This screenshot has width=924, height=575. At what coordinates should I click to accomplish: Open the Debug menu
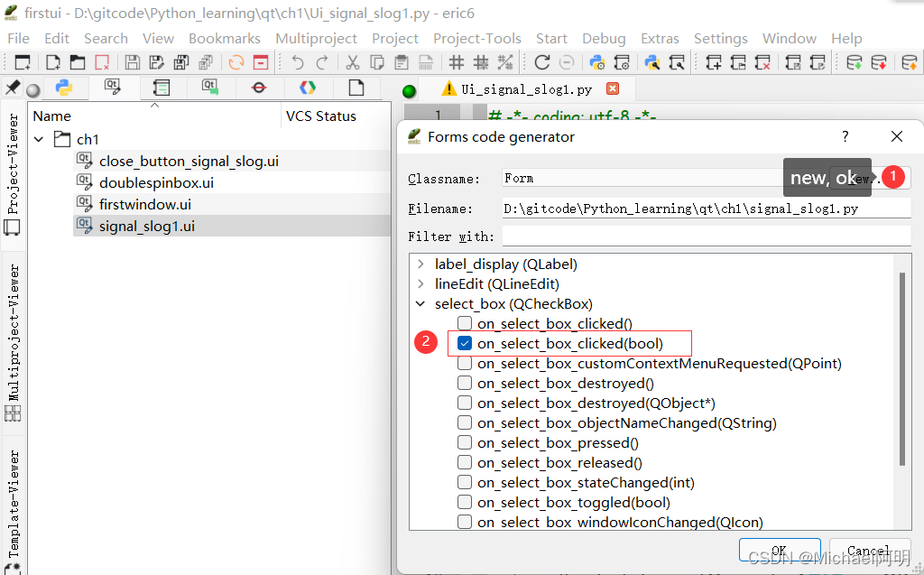(604, 38)
